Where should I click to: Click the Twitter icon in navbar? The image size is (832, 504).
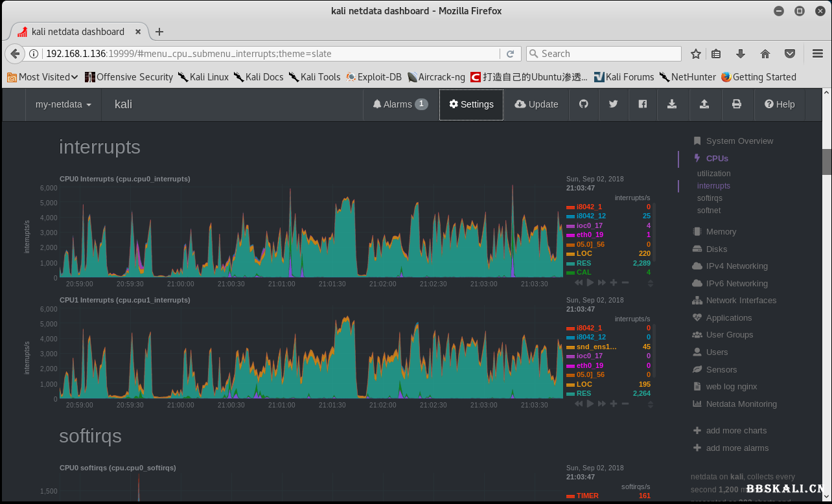613,104
